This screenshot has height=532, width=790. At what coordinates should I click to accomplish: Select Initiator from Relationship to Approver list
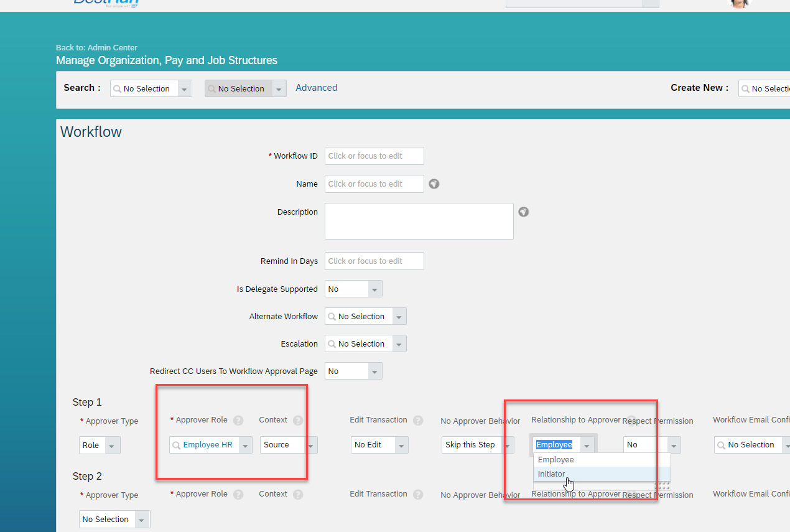coord(602,474)
